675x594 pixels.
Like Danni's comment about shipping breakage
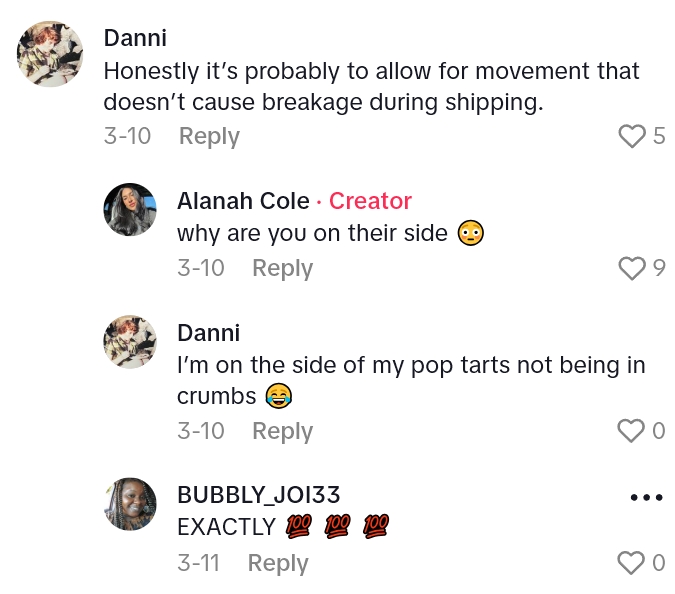(631, 136)
